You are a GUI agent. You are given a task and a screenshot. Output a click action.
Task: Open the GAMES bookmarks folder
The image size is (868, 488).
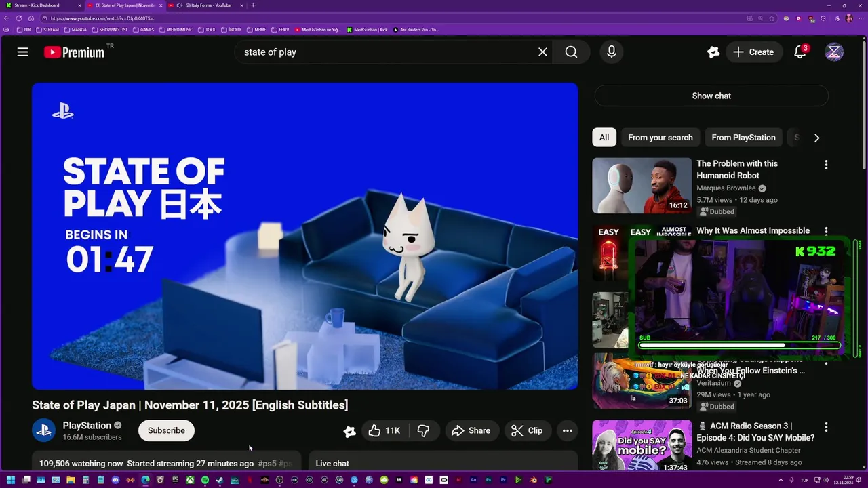tap(144, 30)
